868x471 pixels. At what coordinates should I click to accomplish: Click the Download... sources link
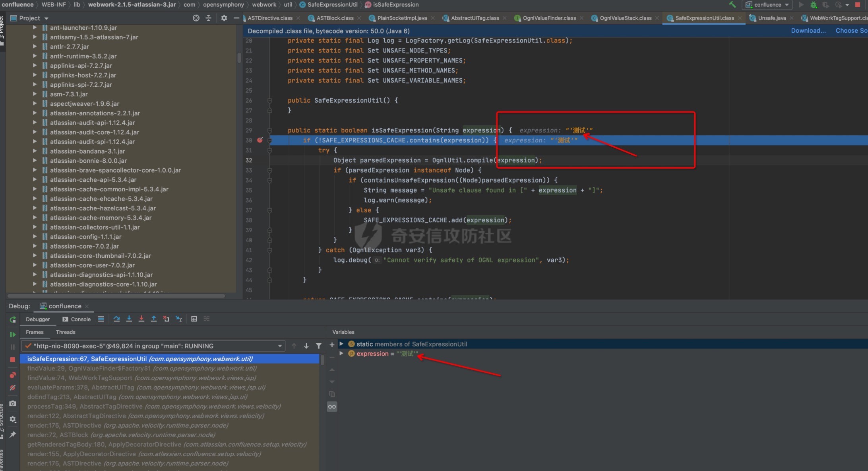pos(808,31)
